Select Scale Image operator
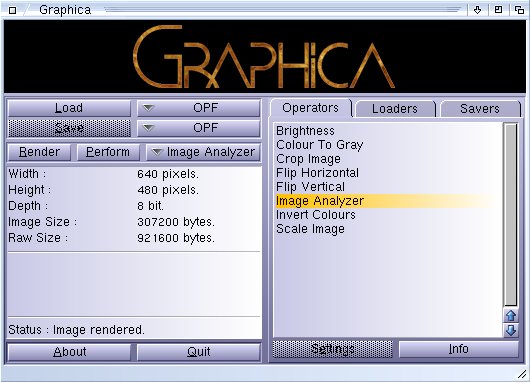Image resolution: width=530 pixels, height=382 pixels. (388, 229)
